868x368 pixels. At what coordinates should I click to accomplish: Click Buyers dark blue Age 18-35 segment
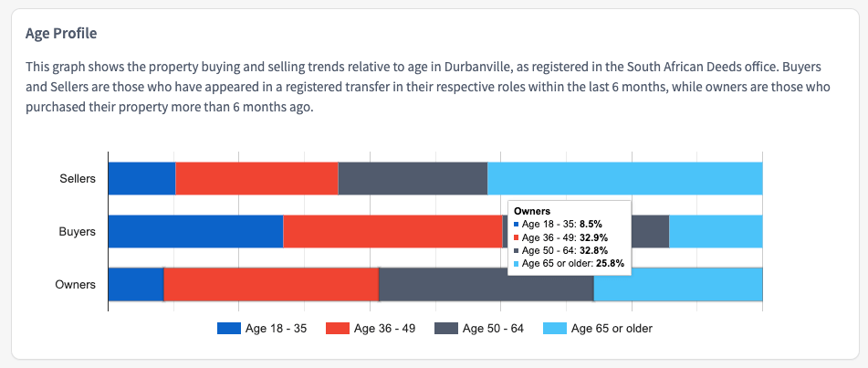(195, 231)
